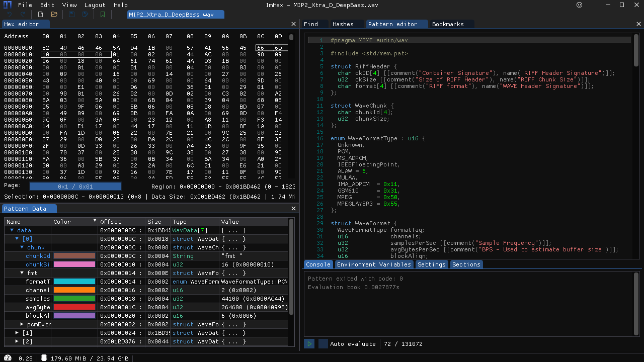This screenshot has height=362, width=644.
Task: Close the Pattern Data panel
Action: click(294, 209)
